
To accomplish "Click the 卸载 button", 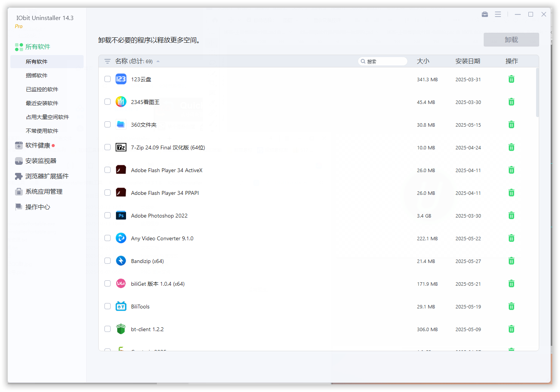I will (x=511, y=40).
